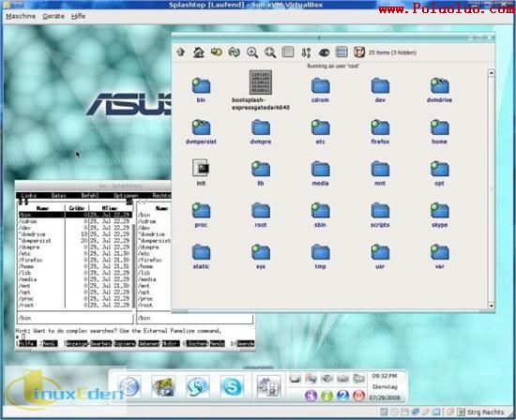Launch Skype from the dock
This screenshot has height=420, width=516.
click(x=232, y=386)
